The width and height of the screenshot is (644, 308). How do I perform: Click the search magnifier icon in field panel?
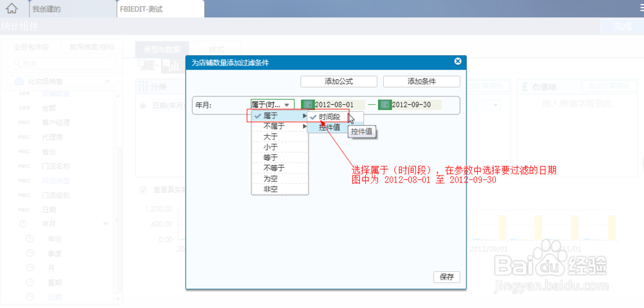[17, 64]
